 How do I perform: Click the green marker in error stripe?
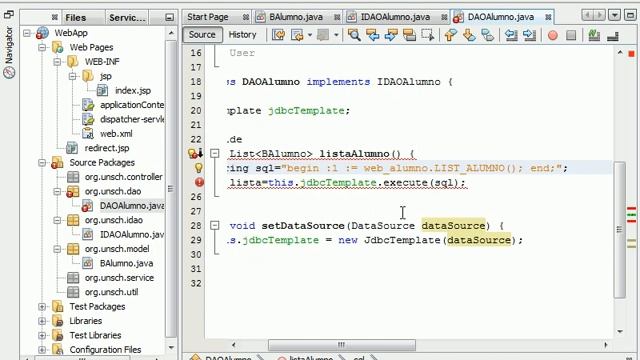[631, 214]
